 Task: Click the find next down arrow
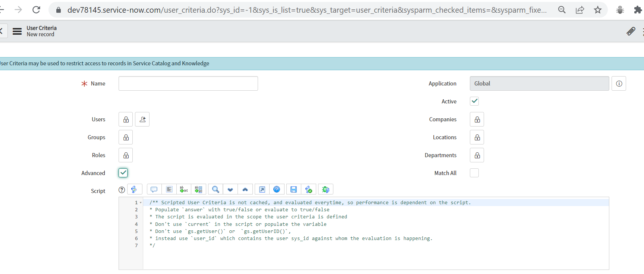(x=230, y=189)
